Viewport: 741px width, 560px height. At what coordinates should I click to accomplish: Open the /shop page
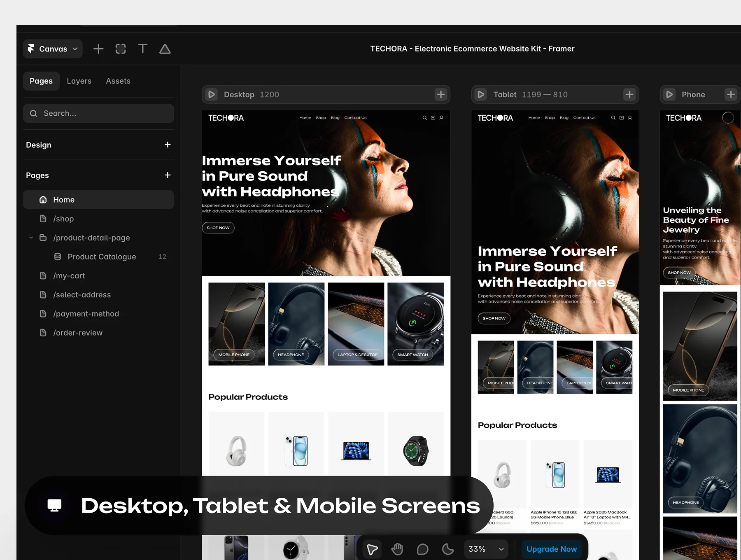click(x=98, y=219)
